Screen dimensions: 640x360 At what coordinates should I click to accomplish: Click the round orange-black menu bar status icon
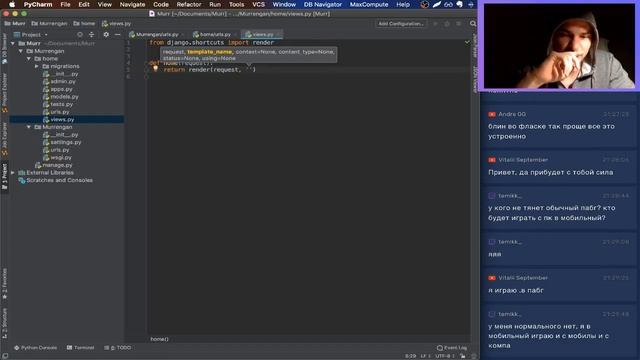click(424, 4)
